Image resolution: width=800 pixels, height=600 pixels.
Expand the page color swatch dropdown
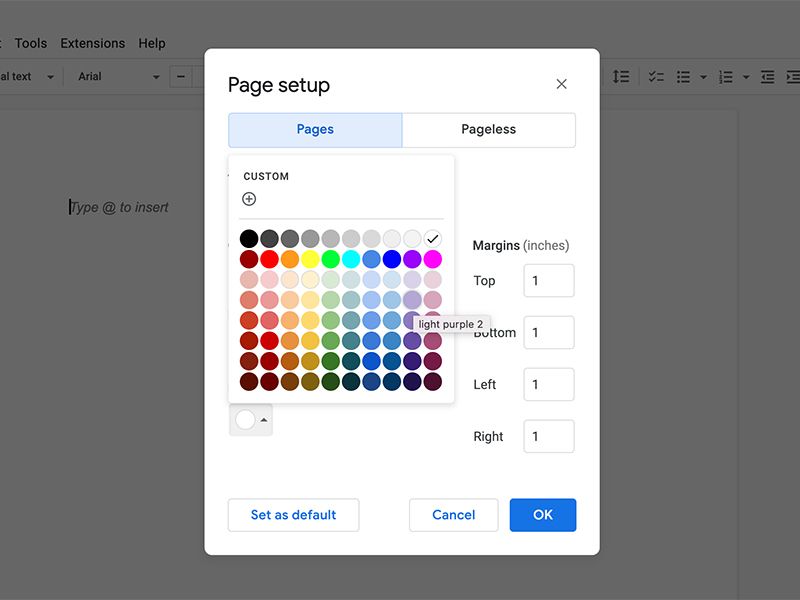261,419
